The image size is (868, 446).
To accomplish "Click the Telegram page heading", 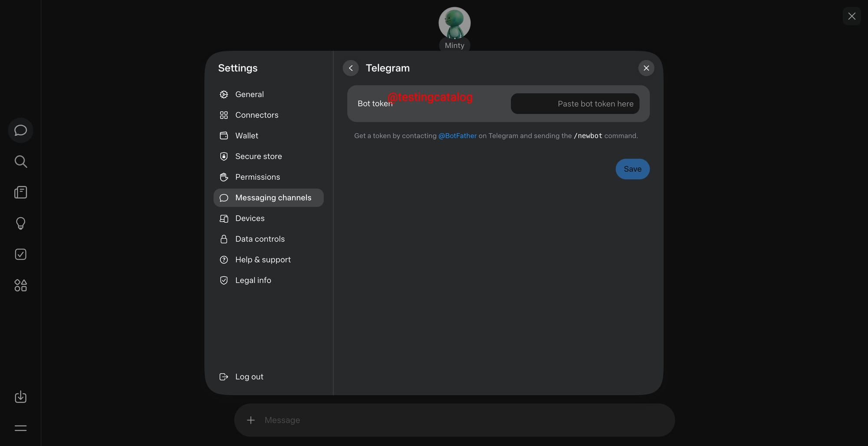I will click(388, 68).
